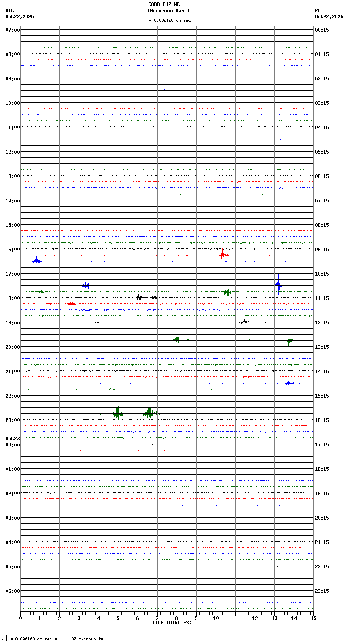Select the 06:00 UTC row label
This screenshot has height=644, width=346.
13,591
